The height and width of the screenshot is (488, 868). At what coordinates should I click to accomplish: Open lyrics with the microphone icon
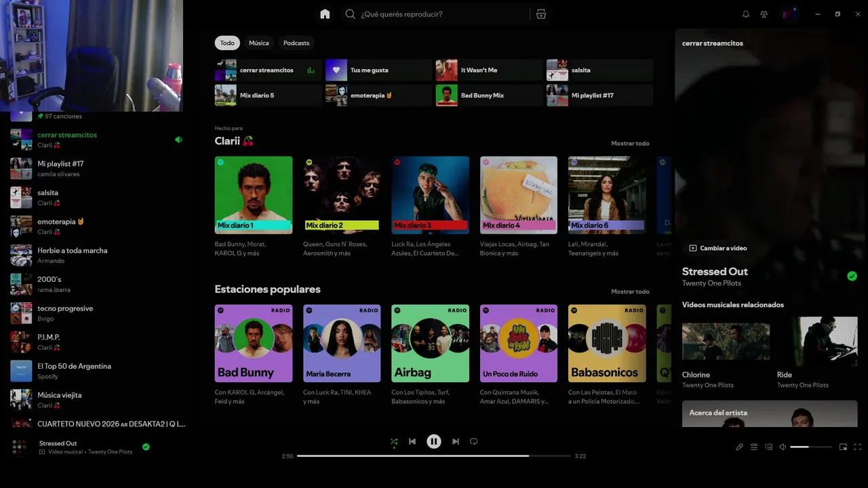coord(740,447)
